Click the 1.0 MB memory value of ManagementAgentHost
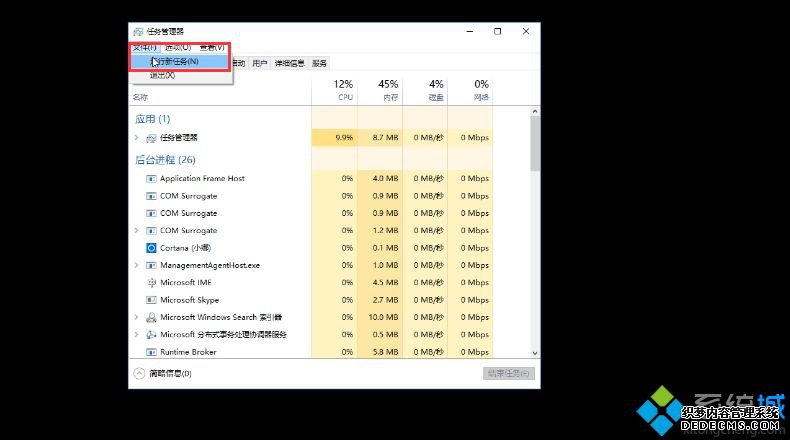Screen dimensions: 790x440 [385, 265]
